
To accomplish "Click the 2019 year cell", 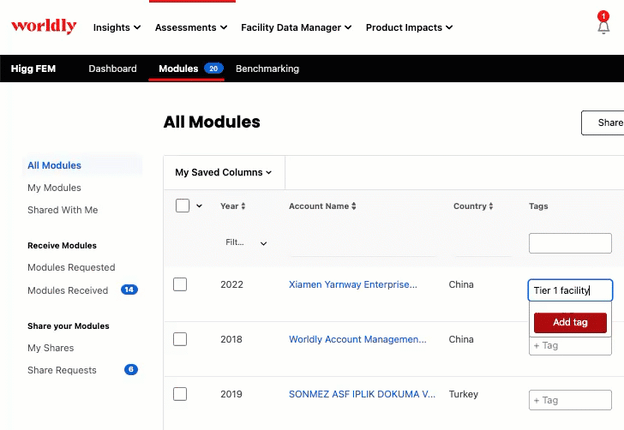I will (x=231, y=394).
